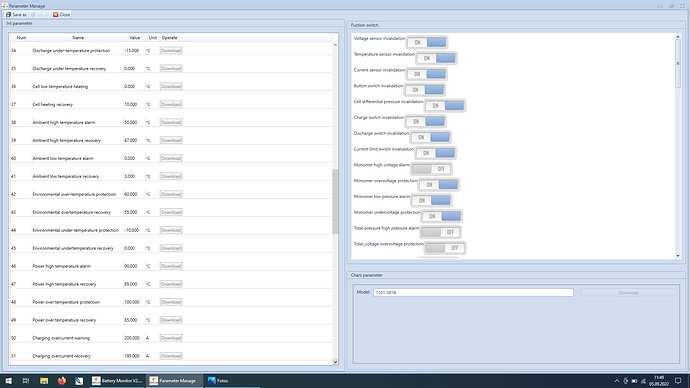Toggle Temperature sensor invalidation switch
The height and width of the screenshot is (388, 690).
[436, 58]
